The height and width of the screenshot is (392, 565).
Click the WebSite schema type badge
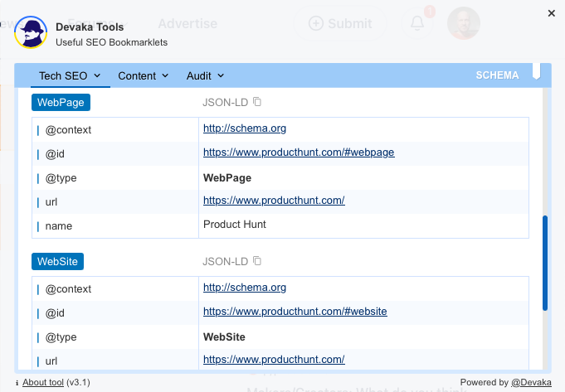point(57,261)
